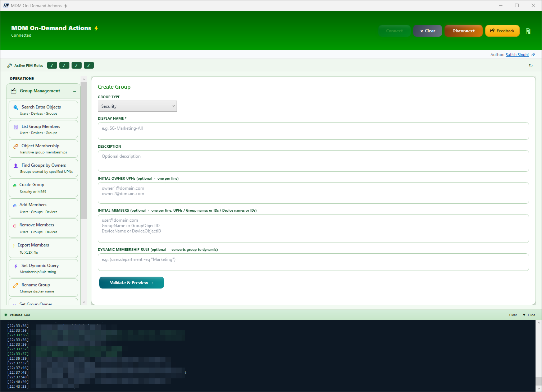Toggle the last Active PIM Roles checkmark
542x392 pixels.
88,65
